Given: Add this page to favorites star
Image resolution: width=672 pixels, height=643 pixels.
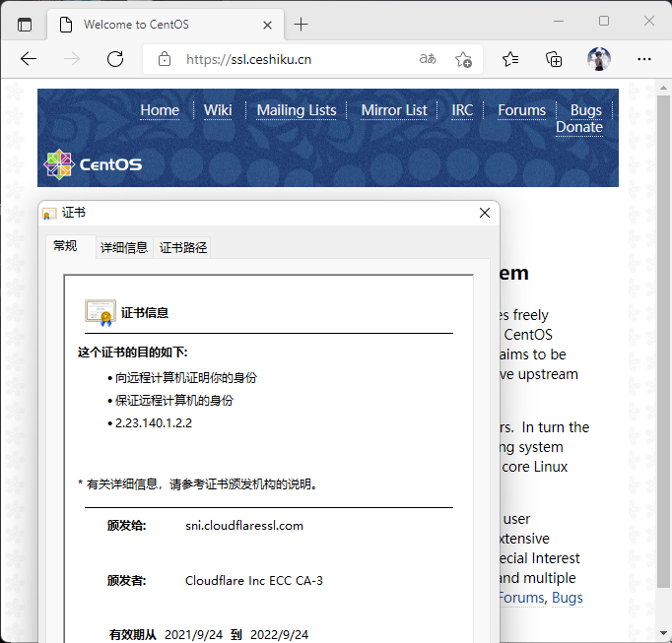Looking at the screenshot, I should click(x=463, y=59).
